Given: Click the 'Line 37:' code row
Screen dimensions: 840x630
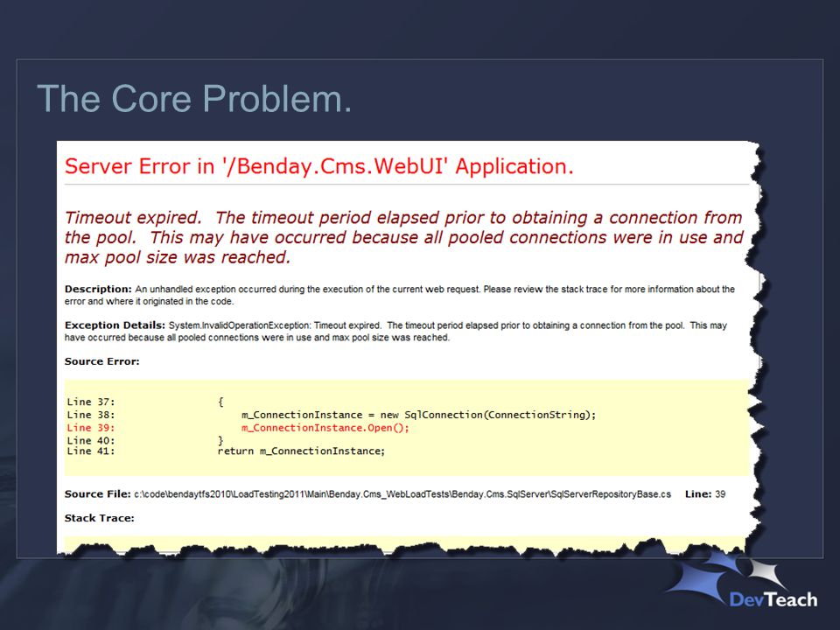Looking at the screenshot, I should pos(145,402).
